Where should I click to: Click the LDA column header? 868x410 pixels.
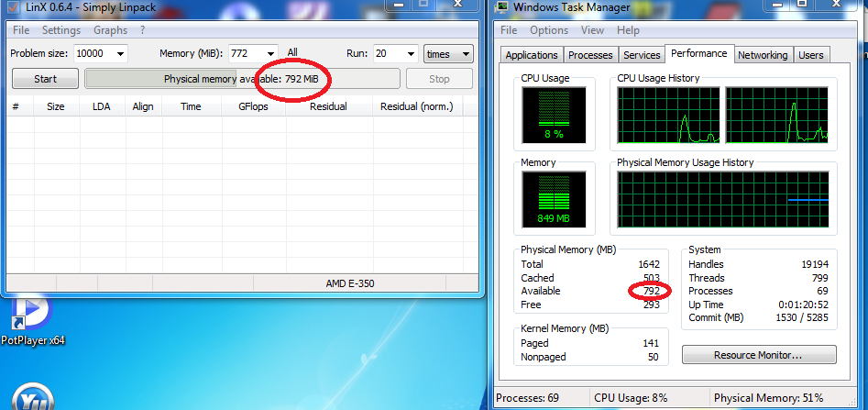[x=102, y=106]
